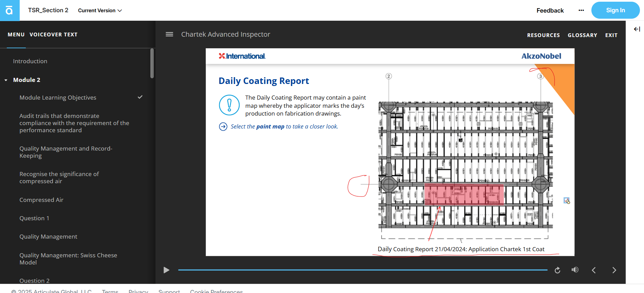The height and width of the screenshot is (293, 644).
Task: Click the blue exclamation info icon
Action: point(229,105)
